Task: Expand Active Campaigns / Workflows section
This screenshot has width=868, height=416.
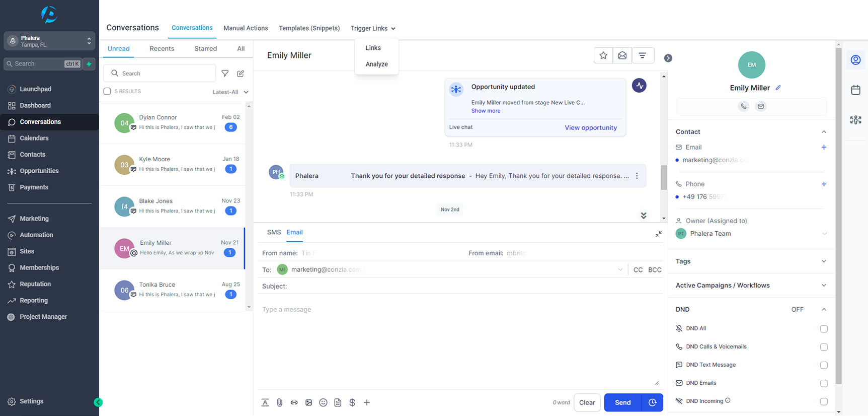Action: [x=824, y=286]
